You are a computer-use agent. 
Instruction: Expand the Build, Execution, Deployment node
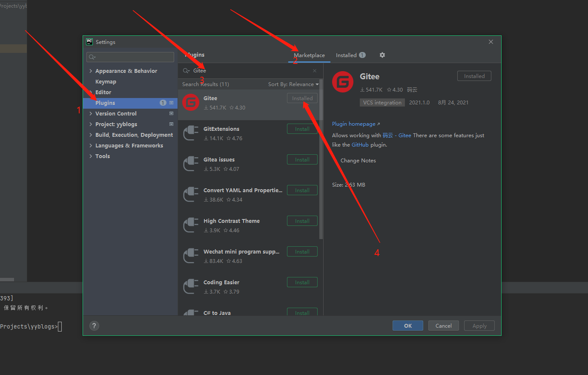tap(91, 135)
